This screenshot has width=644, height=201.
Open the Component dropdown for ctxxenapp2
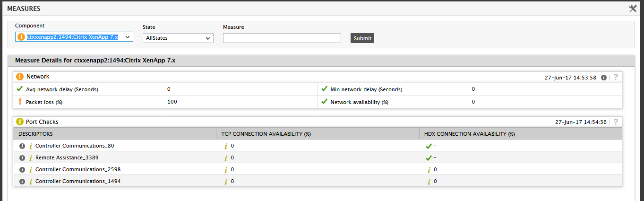click(x=74, y=37)
